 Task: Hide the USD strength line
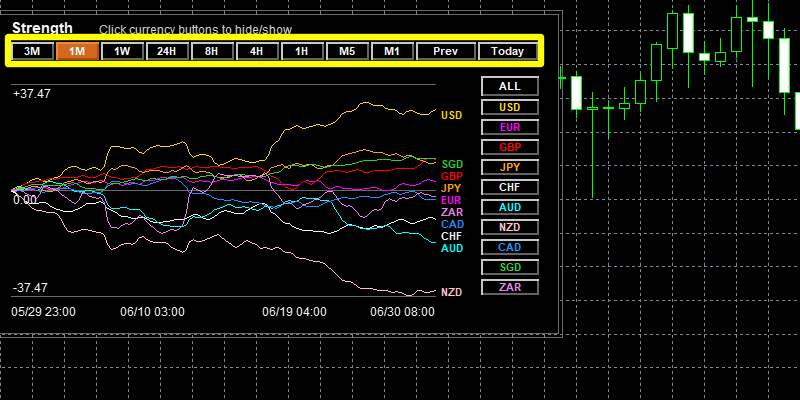pos(510,107)
